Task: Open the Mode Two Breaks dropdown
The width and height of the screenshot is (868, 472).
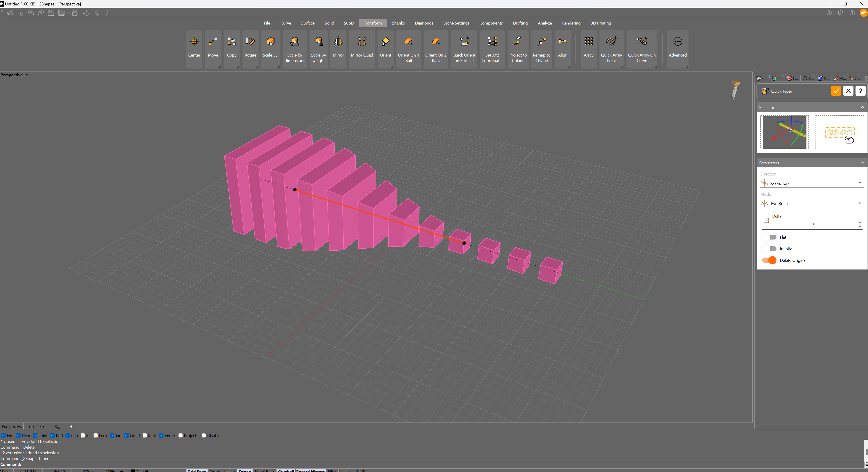Action: pos(859,203)
